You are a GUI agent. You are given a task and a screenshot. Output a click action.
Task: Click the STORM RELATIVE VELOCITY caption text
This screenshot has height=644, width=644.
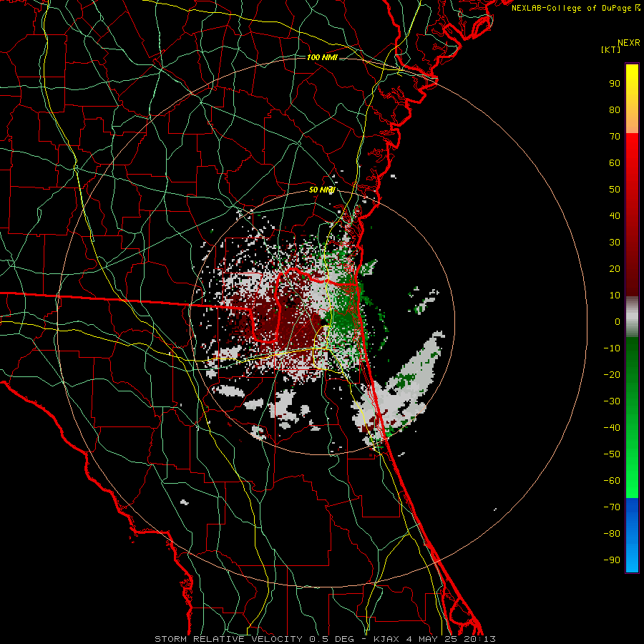[228, 639]
